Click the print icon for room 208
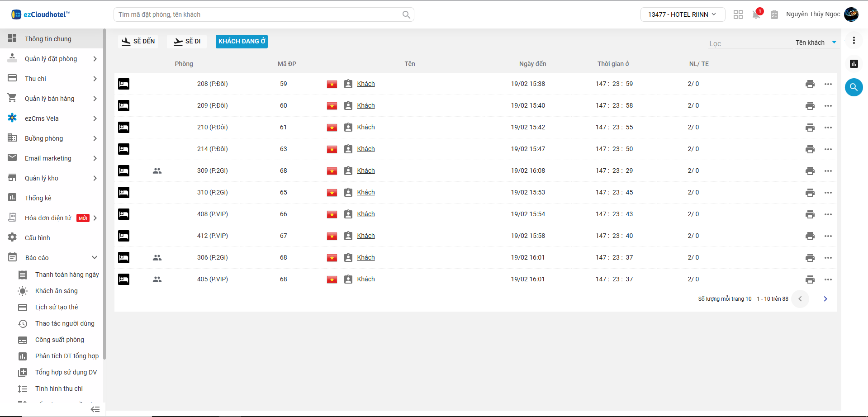Image resolution: width=868 pixels, height=417 pixels. pyautogui.click(x=810, y=84)
